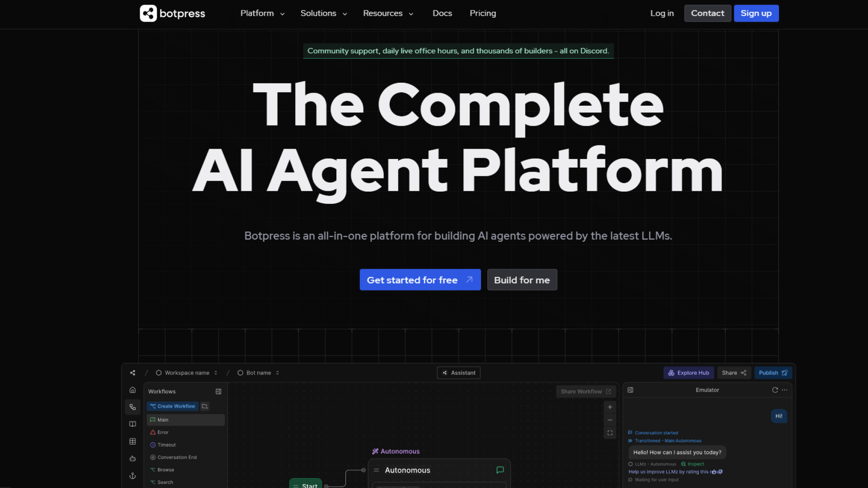Click the Botpress logo in header
The width and height of the screenshot is (868, 488).
pos(172,14)
